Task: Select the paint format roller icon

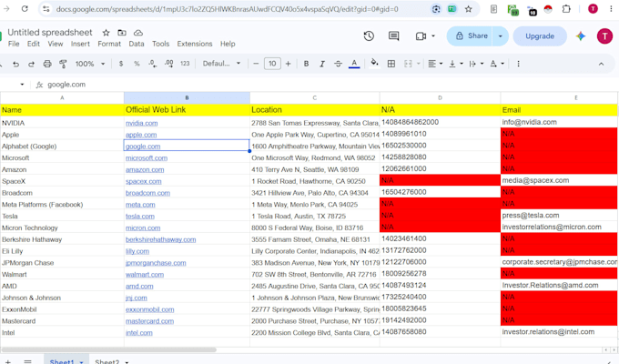Action: (x=63, y=64)
